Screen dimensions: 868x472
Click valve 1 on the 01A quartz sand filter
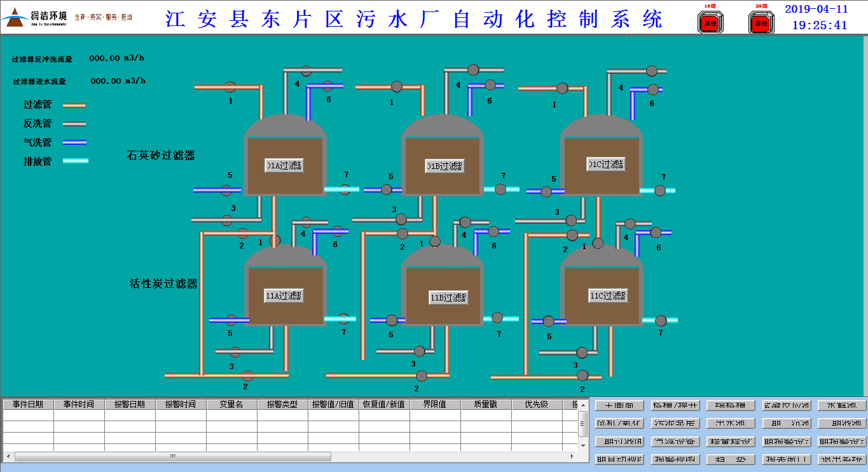[230, 86]
